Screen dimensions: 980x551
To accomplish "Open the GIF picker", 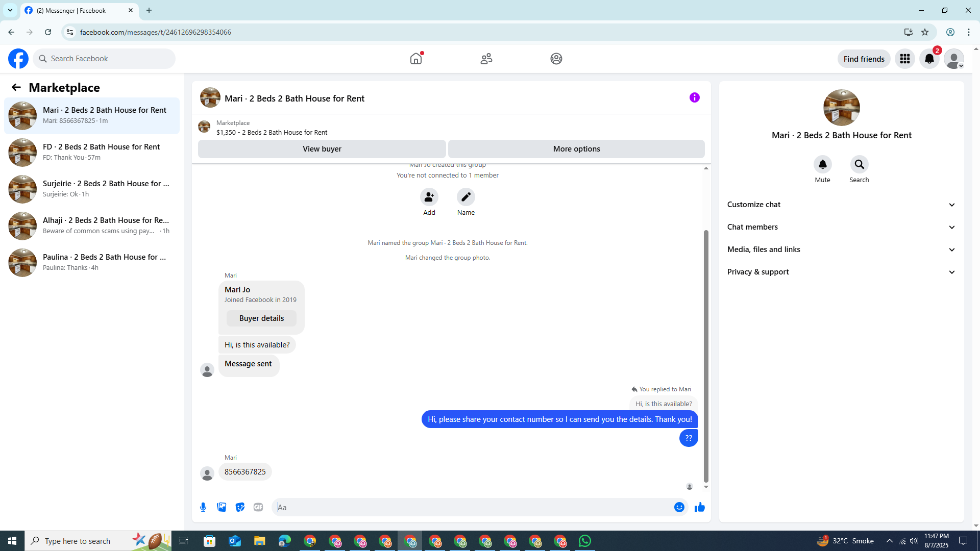I will (x=258, y=507).
